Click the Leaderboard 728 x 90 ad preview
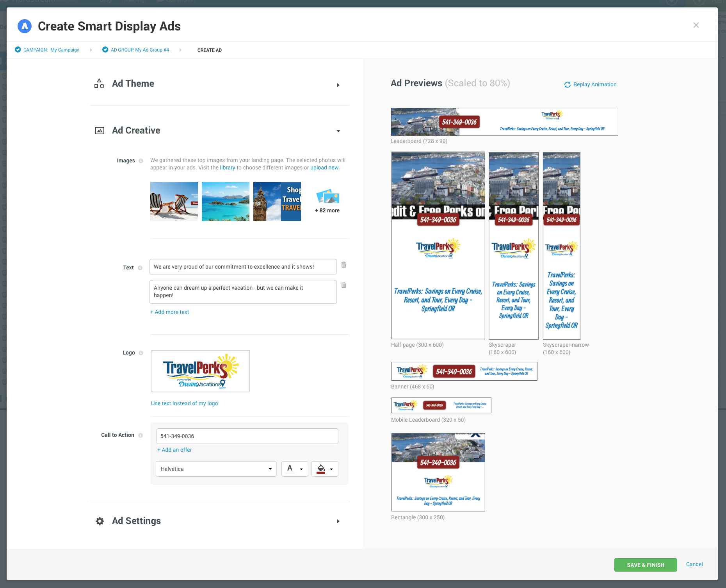 coord(504,122)
